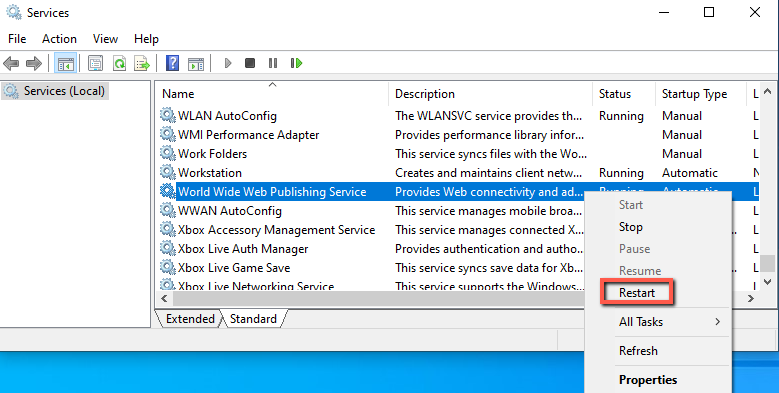Click the vertical scrollbar up arrow
The height and width of the screenshot is (393, 779).
coord(768,91)
